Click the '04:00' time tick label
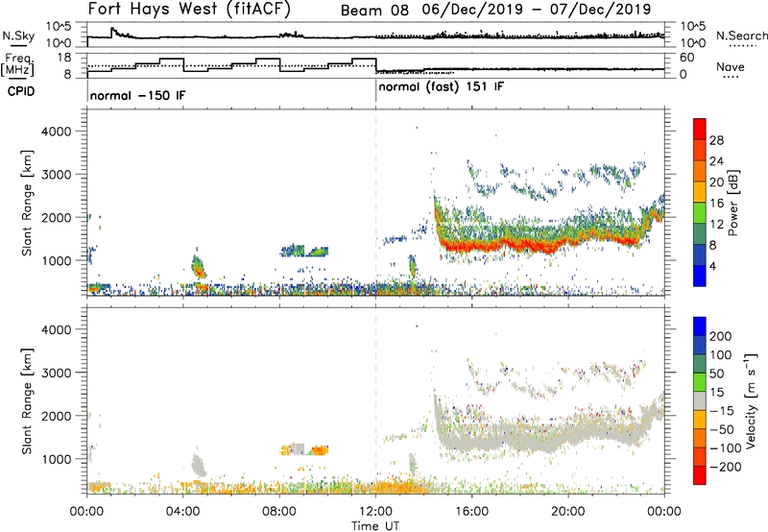The width and height of the screenshot is (768, 532). (x=182, y=512)
